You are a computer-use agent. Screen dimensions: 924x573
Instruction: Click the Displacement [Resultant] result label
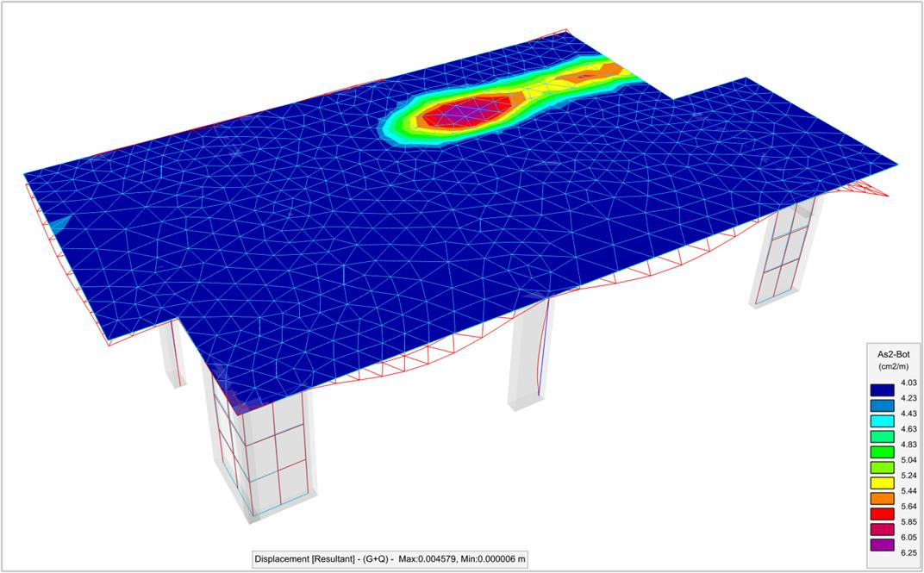pyautogui.click(x=390, y=558)
